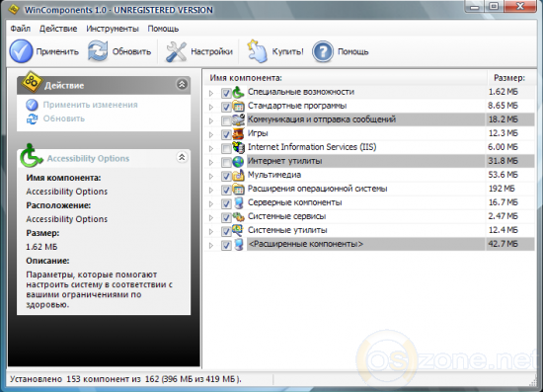The width and height of the screenshot is (543, 392).
Task: Uncheck the Игры checkbox
Action: pos(226,134)
